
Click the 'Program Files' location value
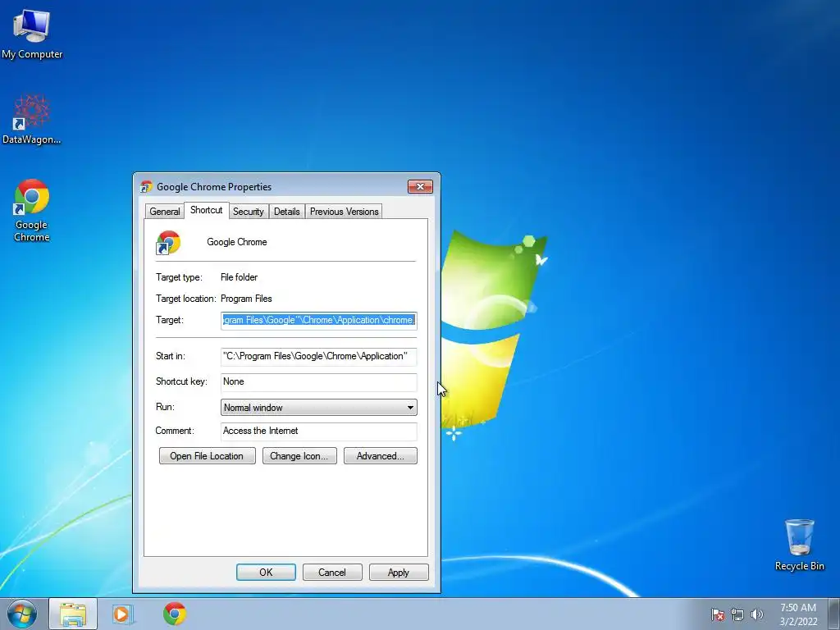point(246,299)
